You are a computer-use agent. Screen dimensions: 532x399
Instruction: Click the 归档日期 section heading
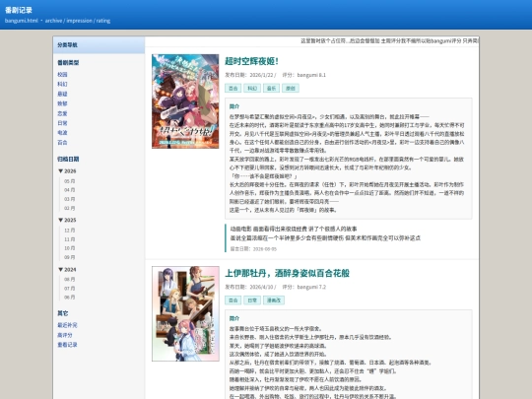click(68, 159)
